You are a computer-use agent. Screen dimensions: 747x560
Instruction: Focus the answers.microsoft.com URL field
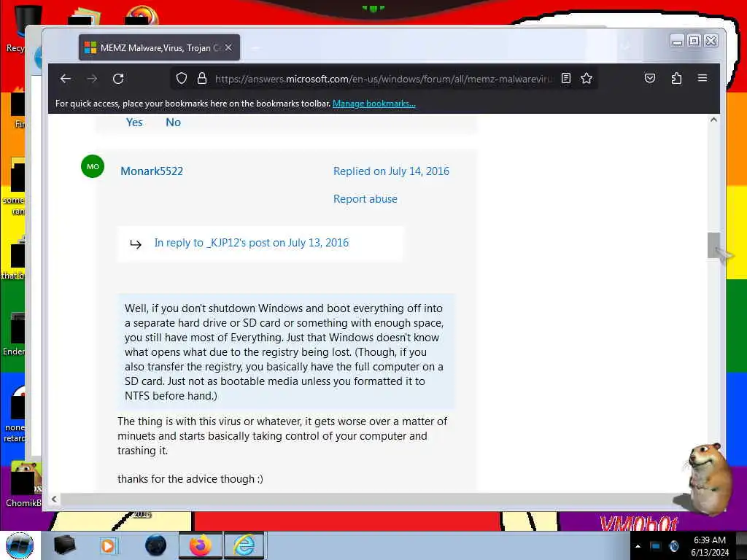tap(384, 79)
